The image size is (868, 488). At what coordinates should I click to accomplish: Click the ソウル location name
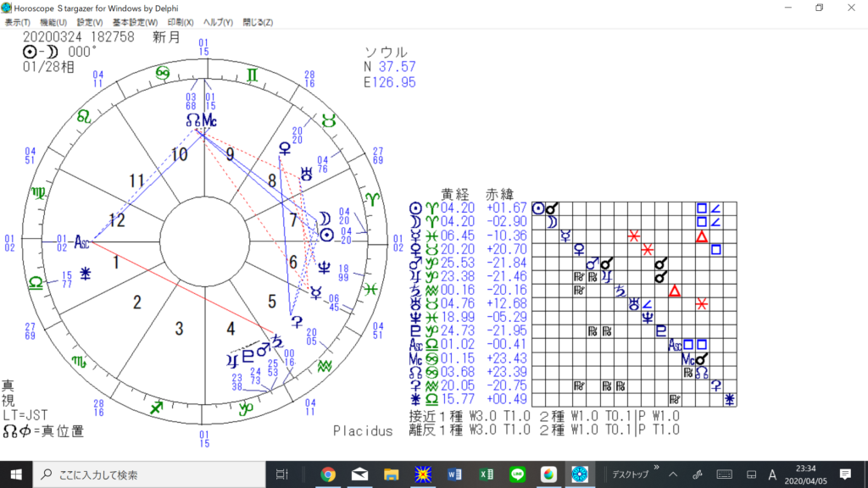click(x=386, y=53)
